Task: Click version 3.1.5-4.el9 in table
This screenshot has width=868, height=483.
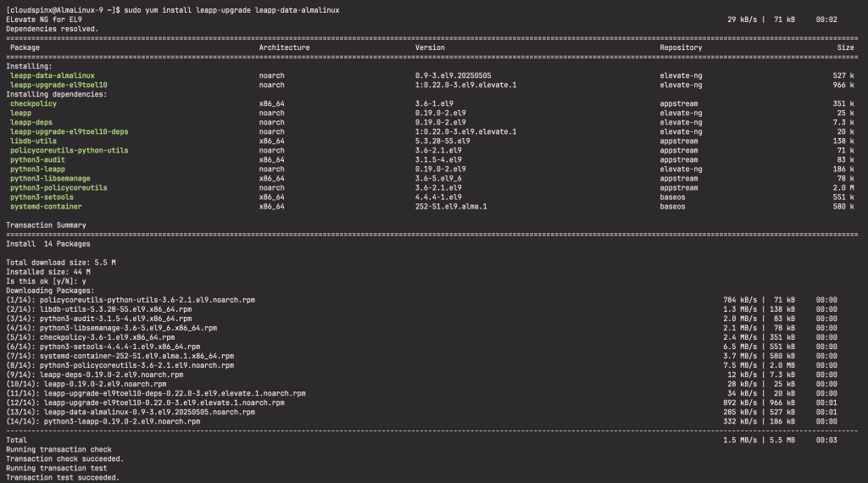Action: click(438, 160)
